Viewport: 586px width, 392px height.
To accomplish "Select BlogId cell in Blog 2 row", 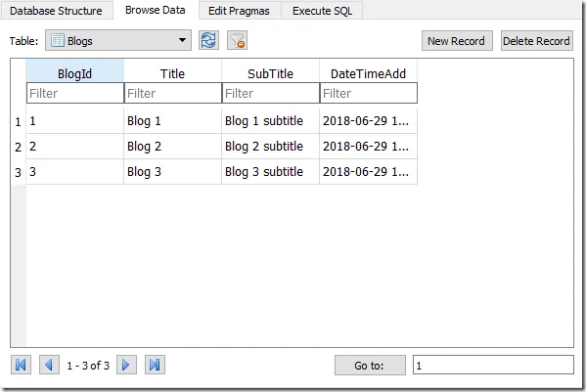I will 74,147.
